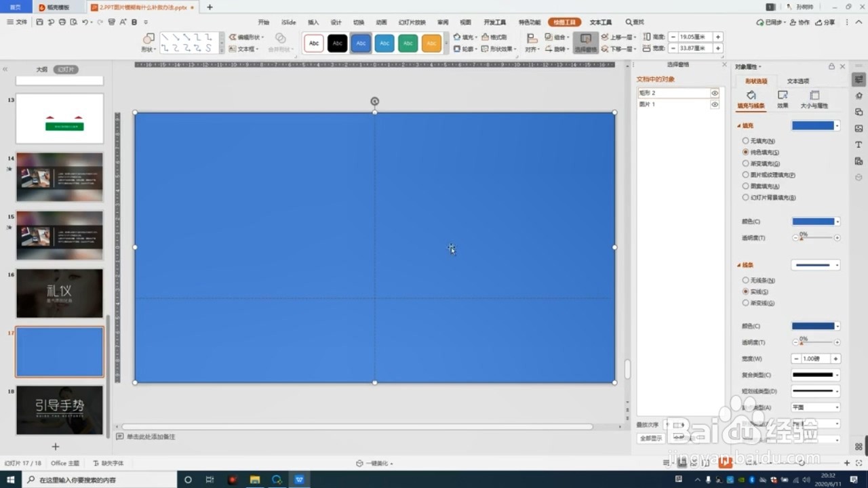Collapse the 线条 section triangle
868x488 pixels.
739,265
